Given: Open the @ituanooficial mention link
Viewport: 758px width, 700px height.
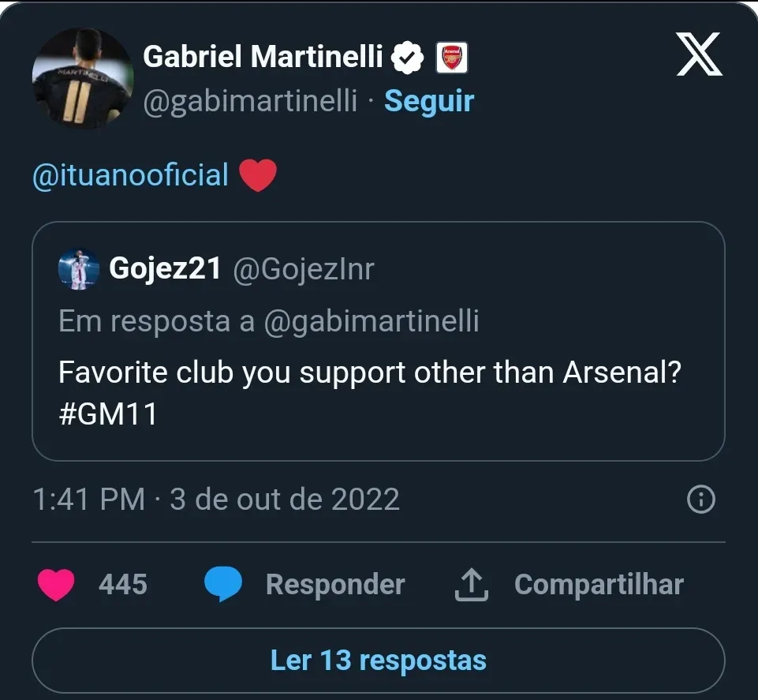Looking at the screenshot, I should 130,175.
